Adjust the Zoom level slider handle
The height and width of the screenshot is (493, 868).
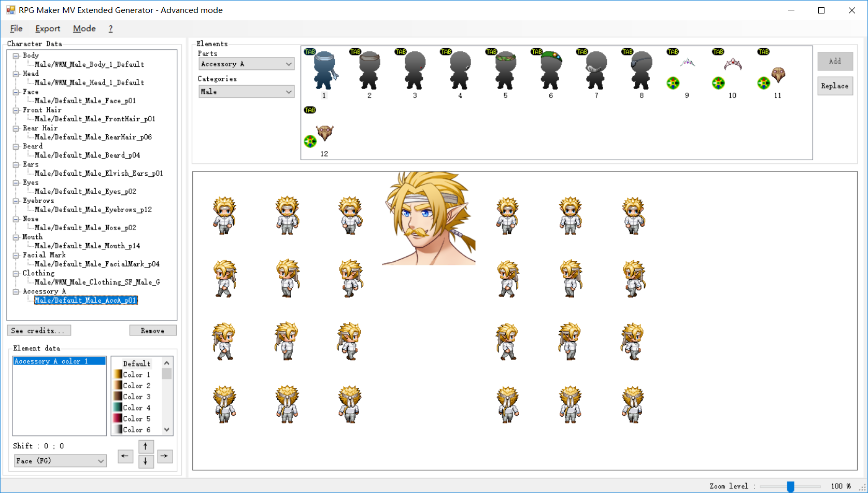(790, 486)
